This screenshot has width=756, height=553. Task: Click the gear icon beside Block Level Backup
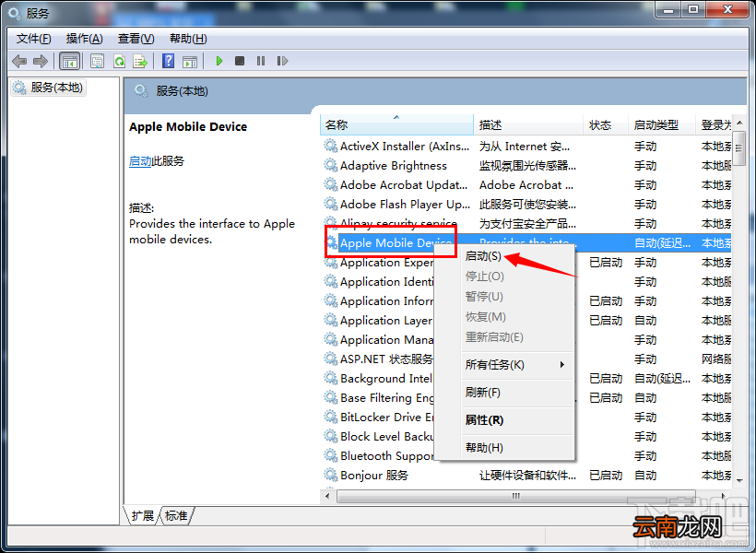[x=330, y=436]
